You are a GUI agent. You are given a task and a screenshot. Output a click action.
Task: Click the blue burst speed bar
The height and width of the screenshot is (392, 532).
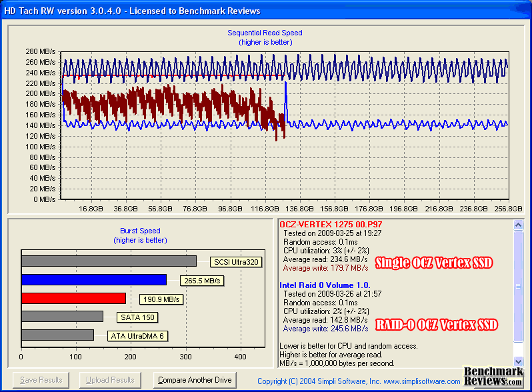(x=94, y=279)
